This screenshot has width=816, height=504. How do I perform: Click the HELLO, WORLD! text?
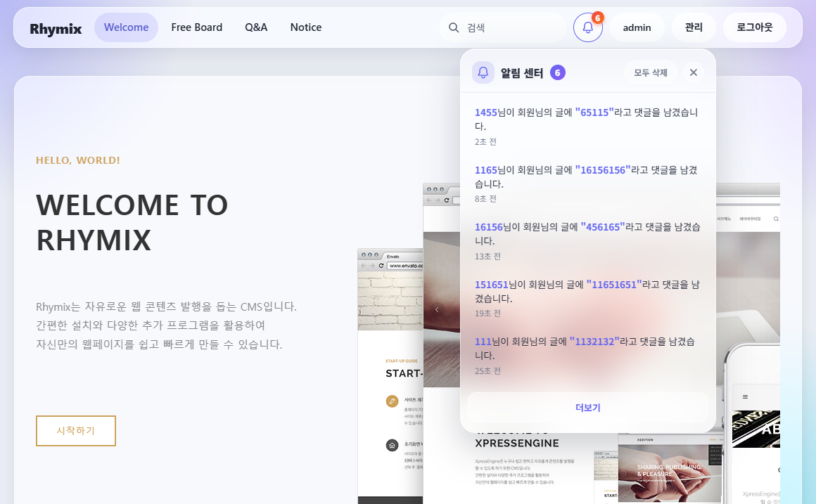[x=78, y=161]
